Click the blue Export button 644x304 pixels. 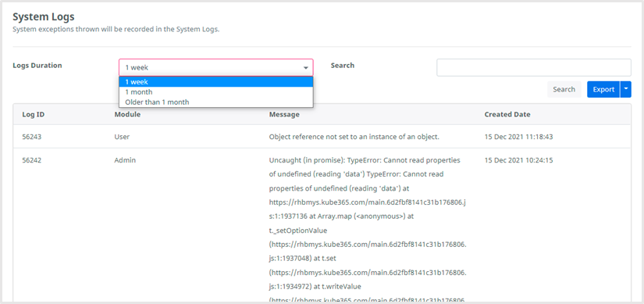click(x=603, y=89)
